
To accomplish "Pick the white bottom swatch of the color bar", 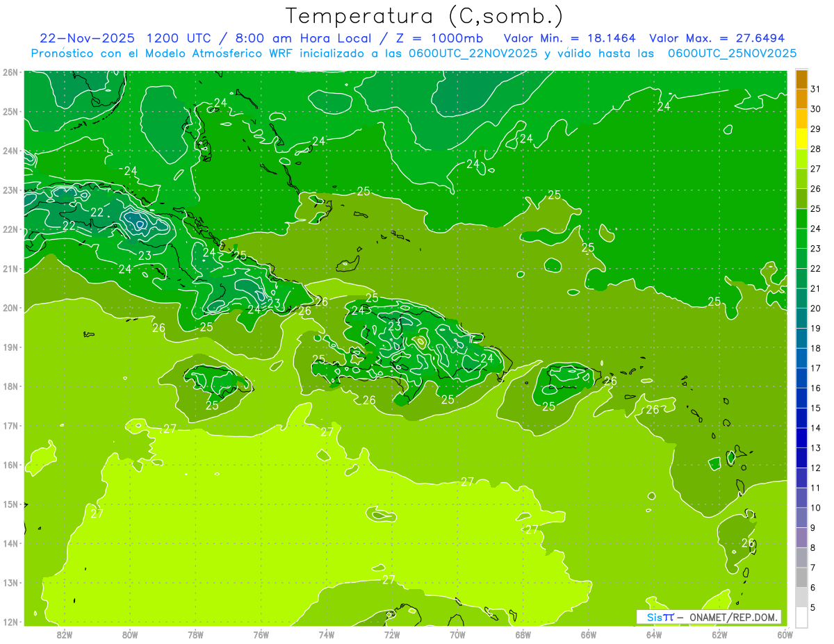I will [x=801, y=616].
